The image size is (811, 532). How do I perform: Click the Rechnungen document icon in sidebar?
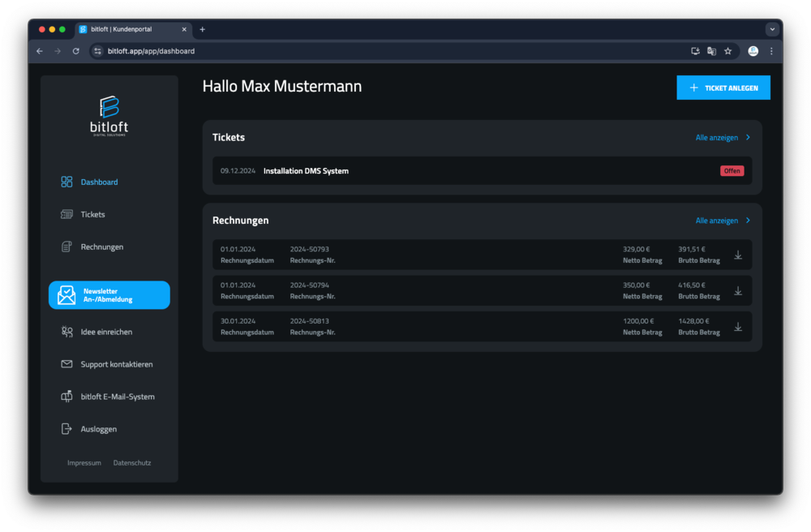67,247
